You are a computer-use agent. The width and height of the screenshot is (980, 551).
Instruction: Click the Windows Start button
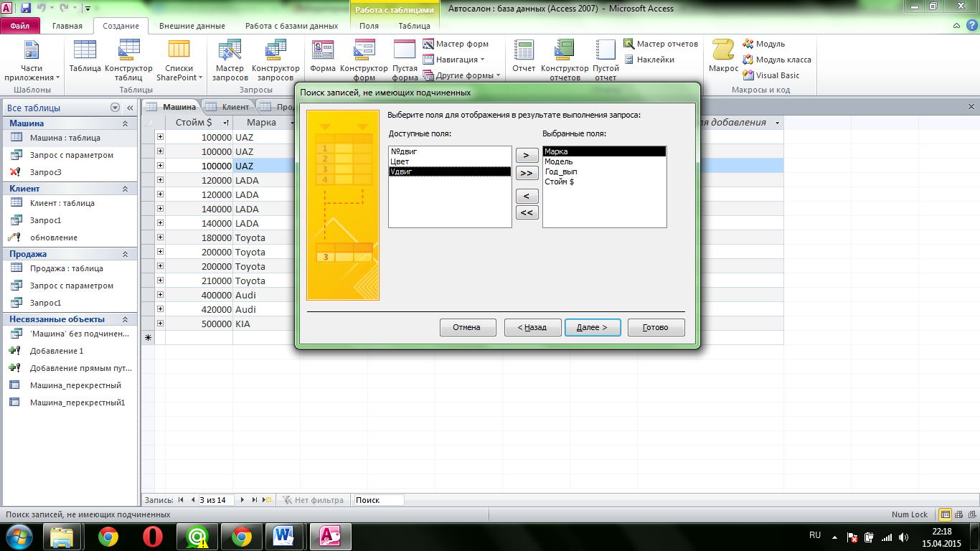coord(18,537)
